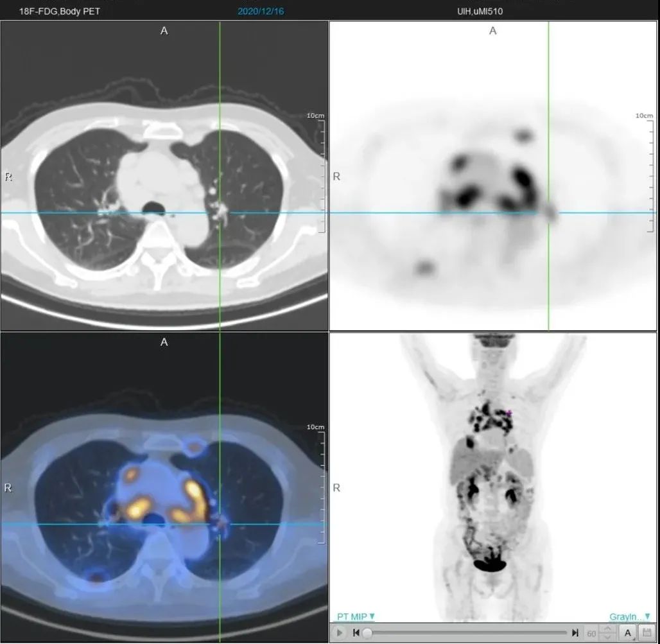Jump to first MIP frame

tap(356, 632)
